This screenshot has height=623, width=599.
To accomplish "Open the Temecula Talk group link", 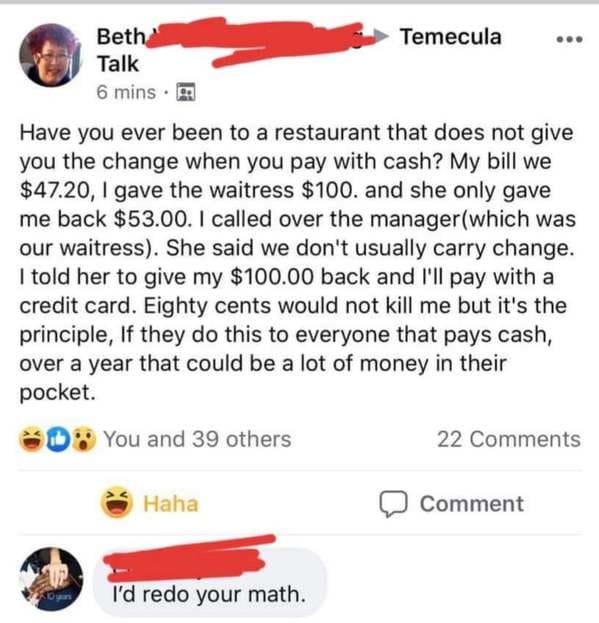I will 450,37.
